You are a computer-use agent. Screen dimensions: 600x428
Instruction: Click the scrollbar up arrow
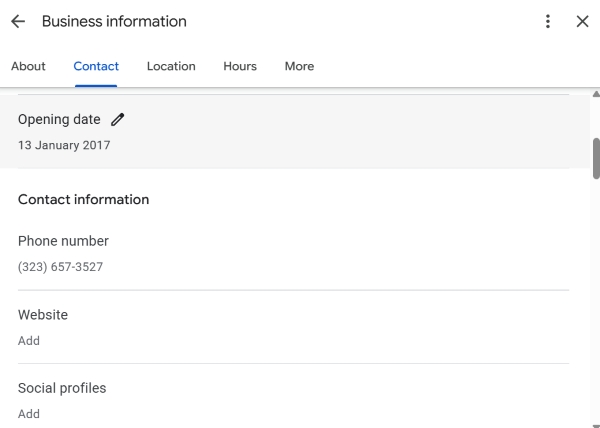(596, 94)
